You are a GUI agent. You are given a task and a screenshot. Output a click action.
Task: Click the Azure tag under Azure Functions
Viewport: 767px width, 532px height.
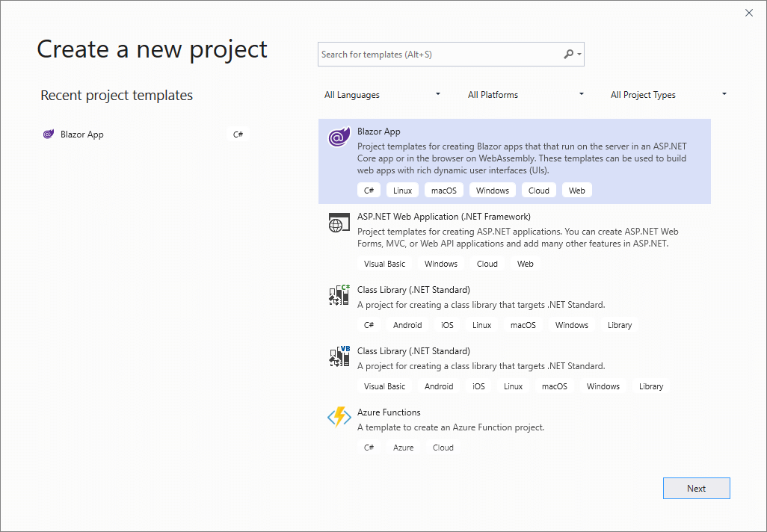pos(403,448)
